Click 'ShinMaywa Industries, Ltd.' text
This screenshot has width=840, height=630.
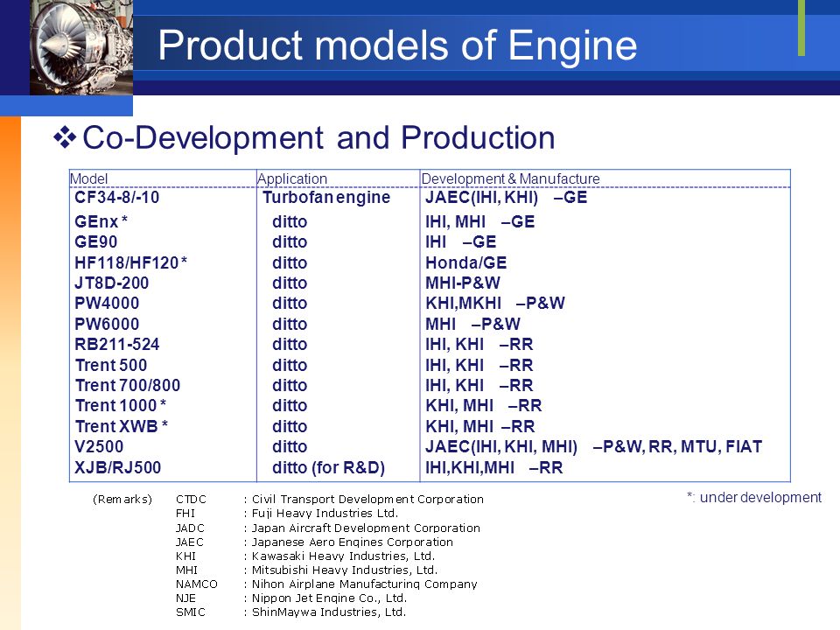click(329, 612)
